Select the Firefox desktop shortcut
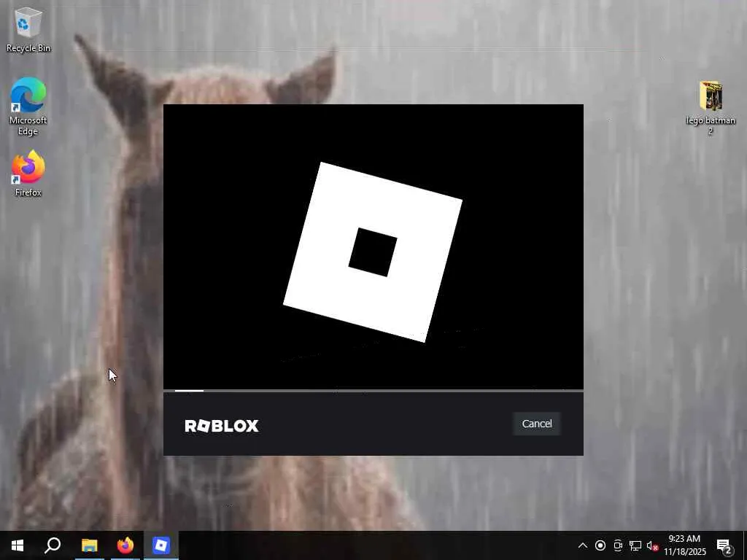Image resolution: width=747 pixels, height=560 pixels. click(x=28, y=174)
